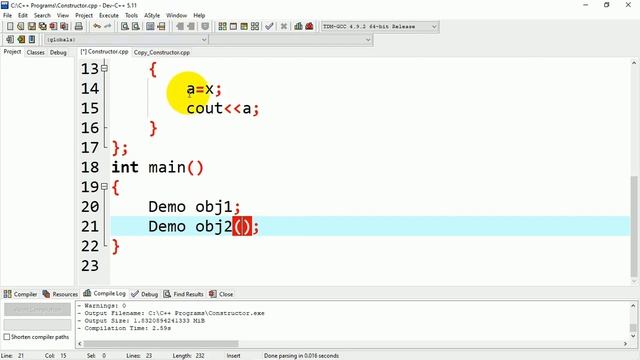Click the 'Demo obj1;' code on line 20
The image size is (640, 360).
coord(194,207)
